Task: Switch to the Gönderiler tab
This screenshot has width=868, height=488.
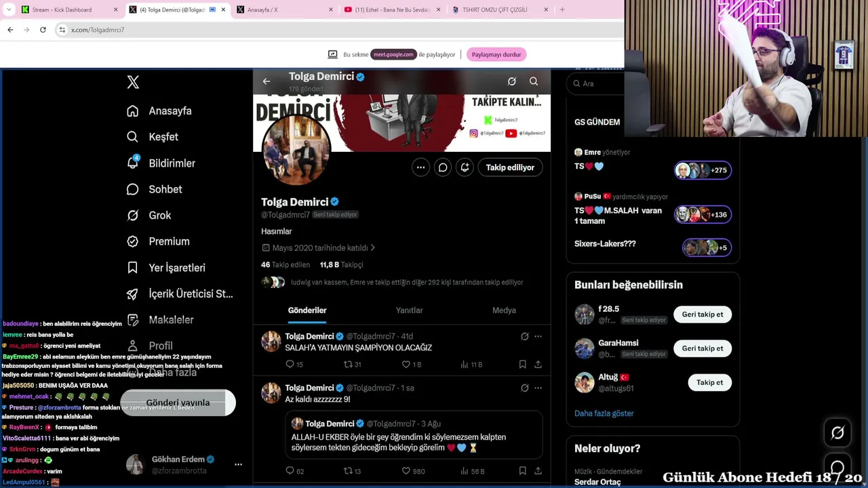Action: (307, 310)
